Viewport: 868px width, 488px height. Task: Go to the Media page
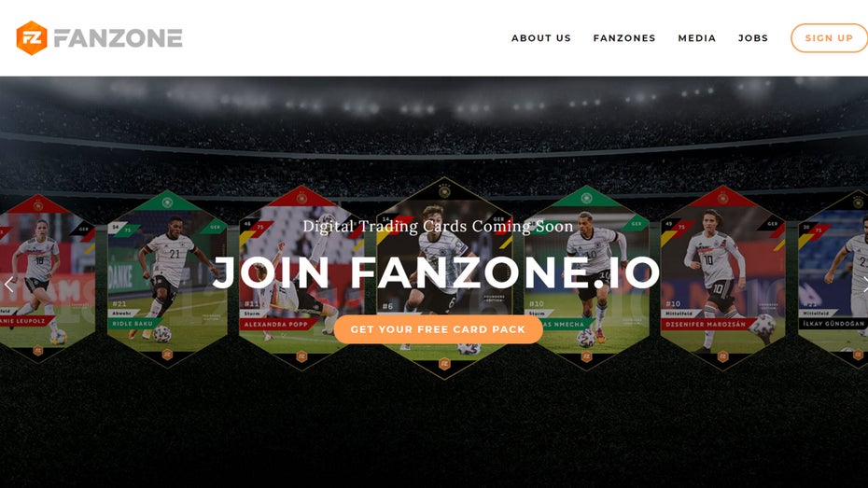(x=697, y=38)
